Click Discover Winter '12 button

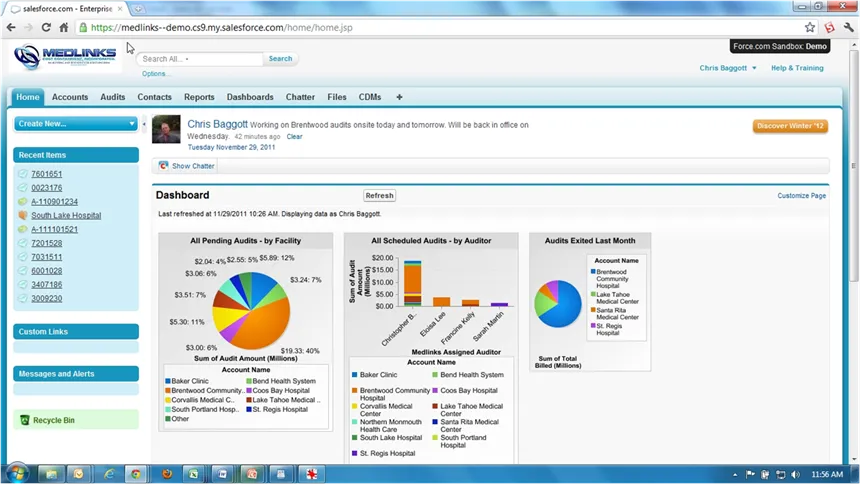(790, 126)
